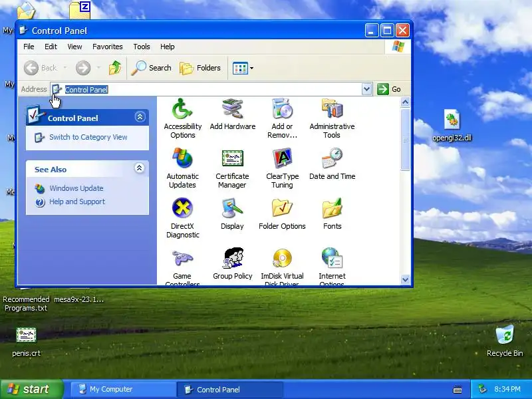Click the Control Panel title bar icon
Screen dimensions: 532x399
pyautogui.click(x=23, y=31)
